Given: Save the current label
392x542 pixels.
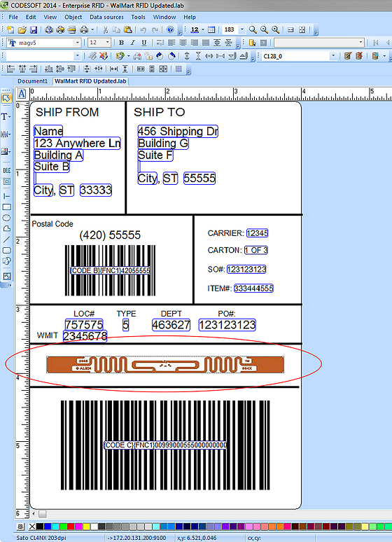Looking at the screenshot, I should 33,30.
